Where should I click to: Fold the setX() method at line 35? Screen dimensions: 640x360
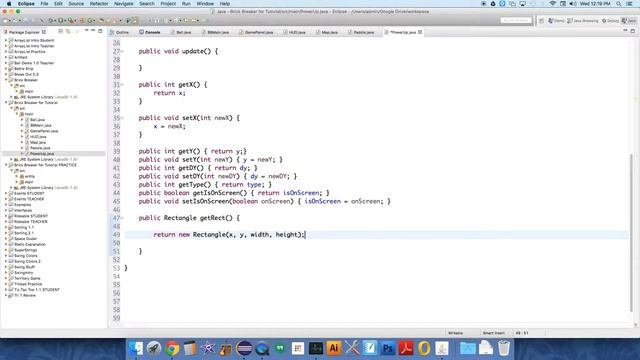122,118
